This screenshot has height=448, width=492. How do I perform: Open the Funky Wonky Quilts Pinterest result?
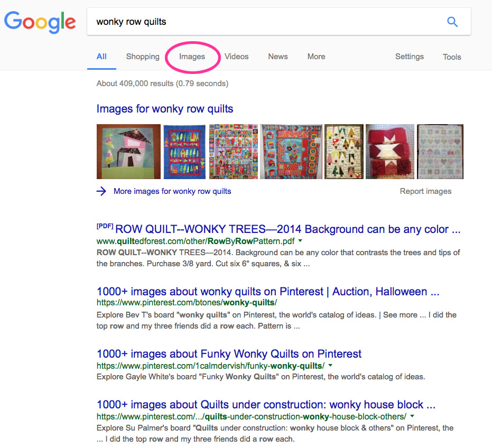click(229, 354)
